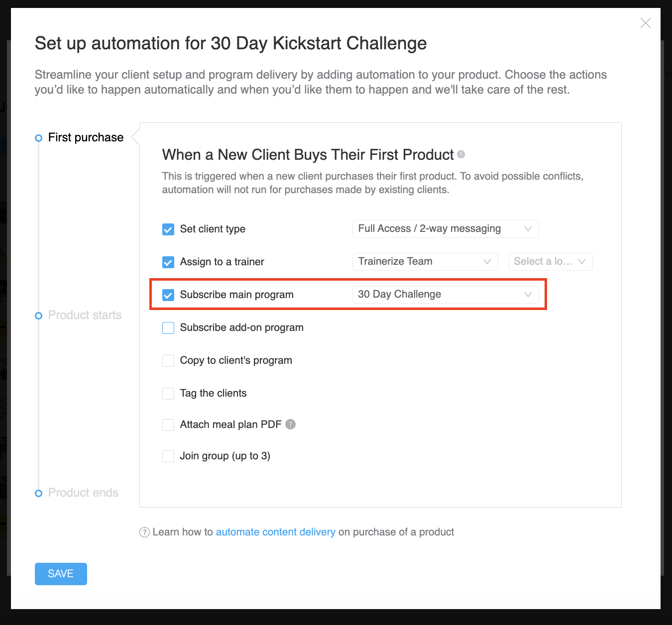Enable the Tag the clients option
The image size is (672, 625).
coord(168,394)
